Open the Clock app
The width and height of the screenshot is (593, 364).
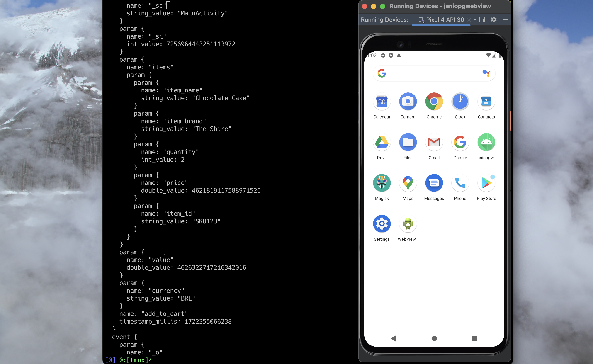pyautogui.click(x=460, y=102)
